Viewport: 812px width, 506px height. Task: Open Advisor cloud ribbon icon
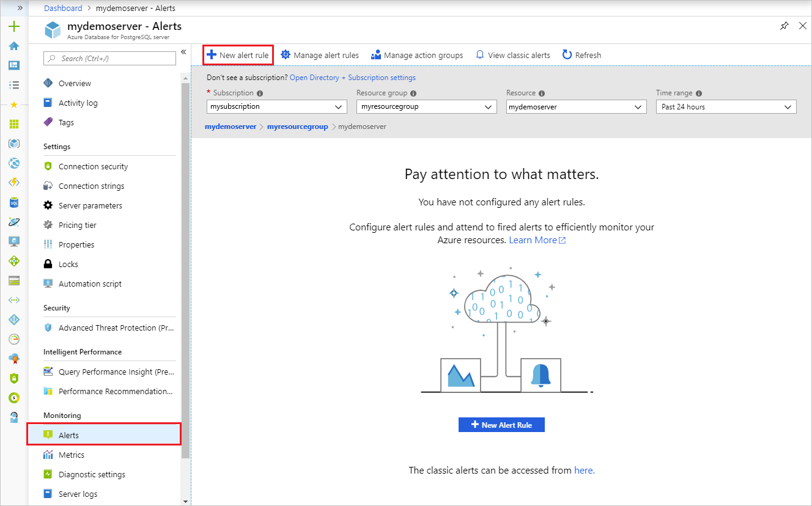(x=14, y=359)
